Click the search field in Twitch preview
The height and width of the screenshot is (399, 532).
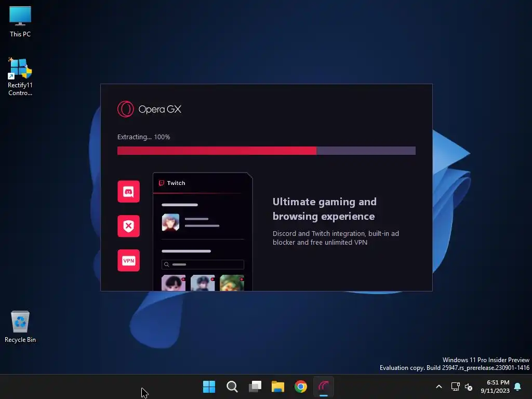pyautogui.click(x=203, y=264)
